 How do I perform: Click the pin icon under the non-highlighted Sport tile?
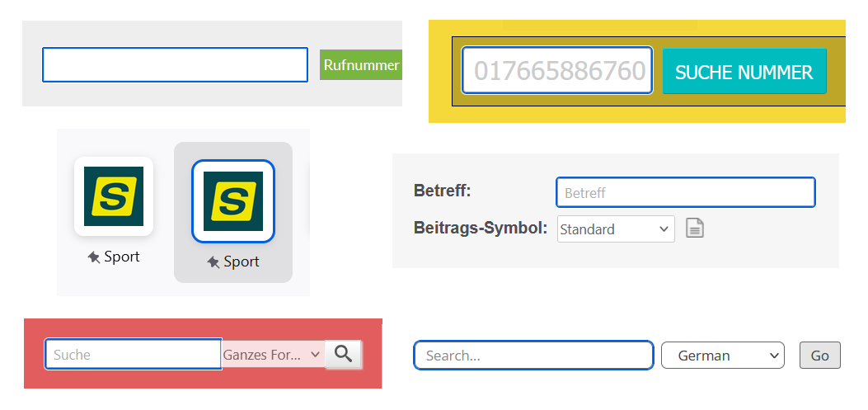tap(94, 257)
